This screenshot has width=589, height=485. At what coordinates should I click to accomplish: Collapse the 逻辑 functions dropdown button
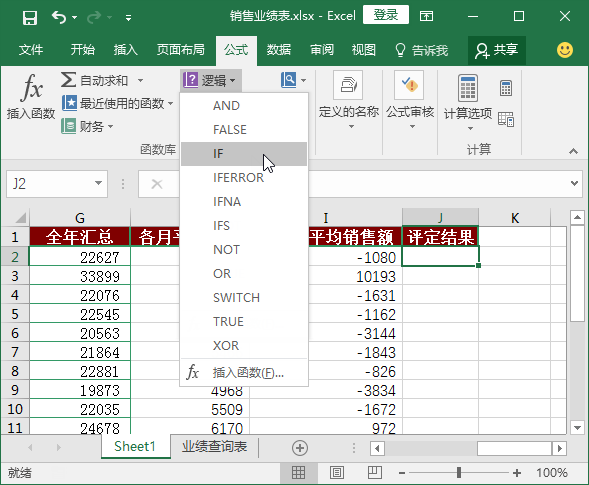coord(210,80)
